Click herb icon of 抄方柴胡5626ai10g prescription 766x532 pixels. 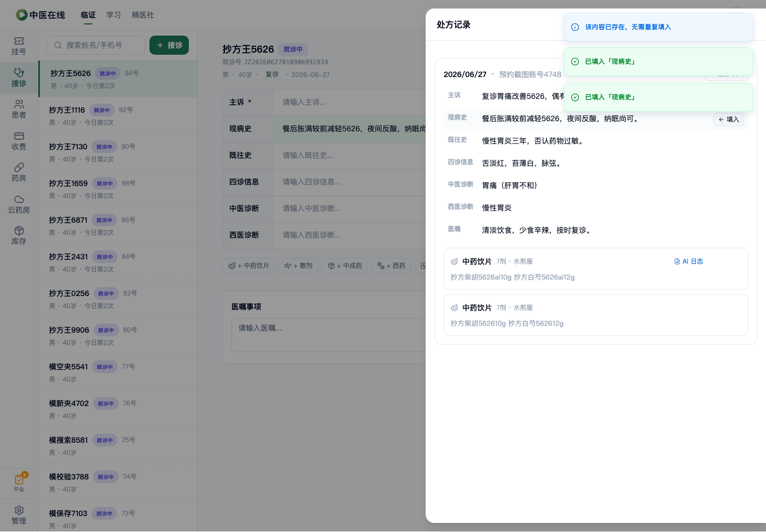(x=454, y=261)
